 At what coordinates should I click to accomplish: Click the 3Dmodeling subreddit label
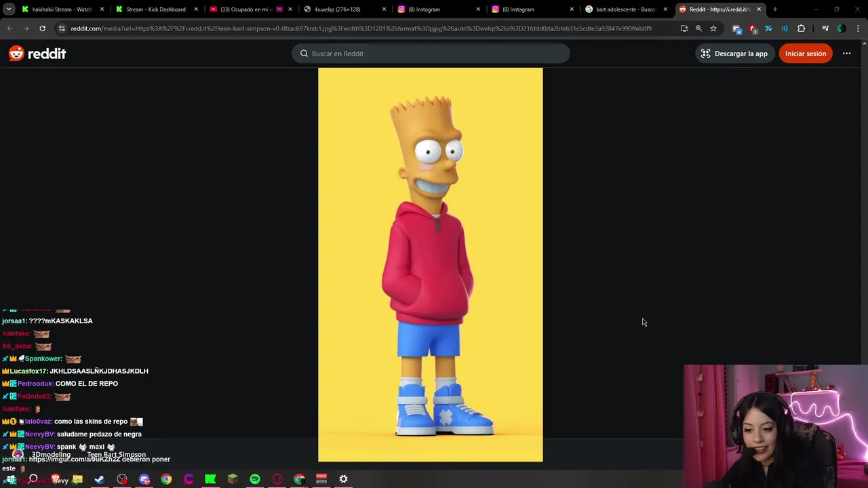[x=51, y=455]
